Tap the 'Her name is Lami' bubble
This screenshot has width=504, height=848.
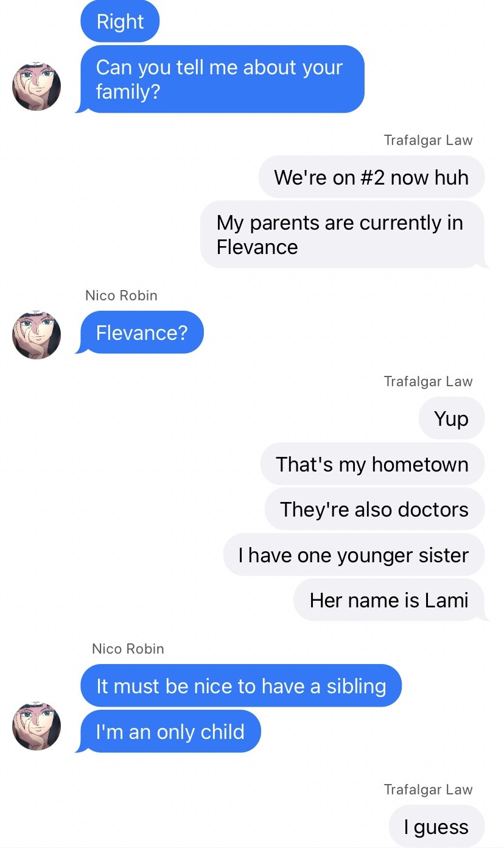(390, 600)
